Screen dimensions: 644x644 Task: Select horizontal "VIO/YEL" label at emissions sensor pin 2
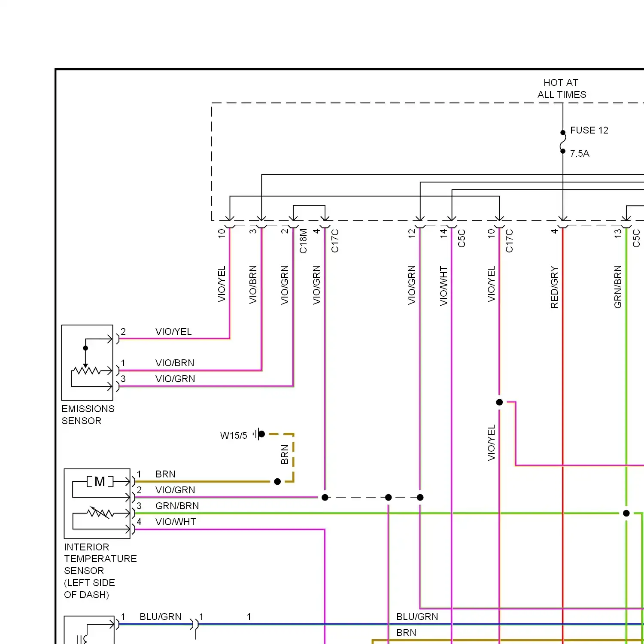173,331
